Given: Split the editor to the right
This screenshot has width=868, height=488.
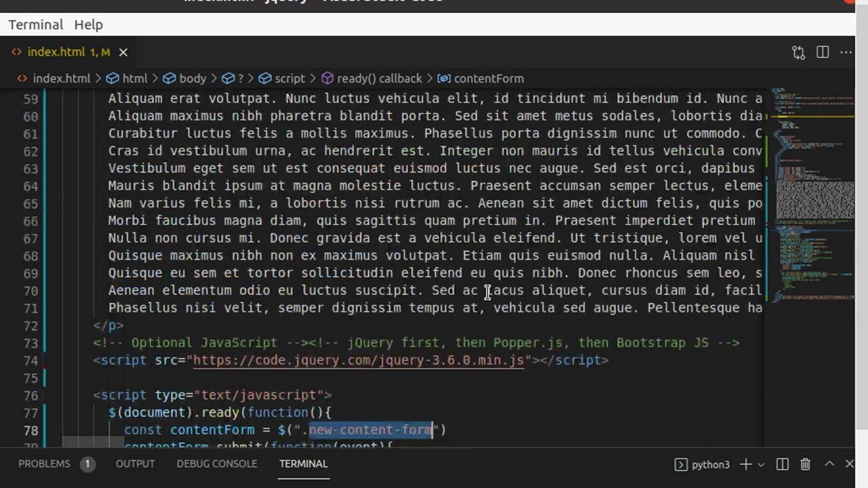Looking at the screenshot, I should [823, 52].
